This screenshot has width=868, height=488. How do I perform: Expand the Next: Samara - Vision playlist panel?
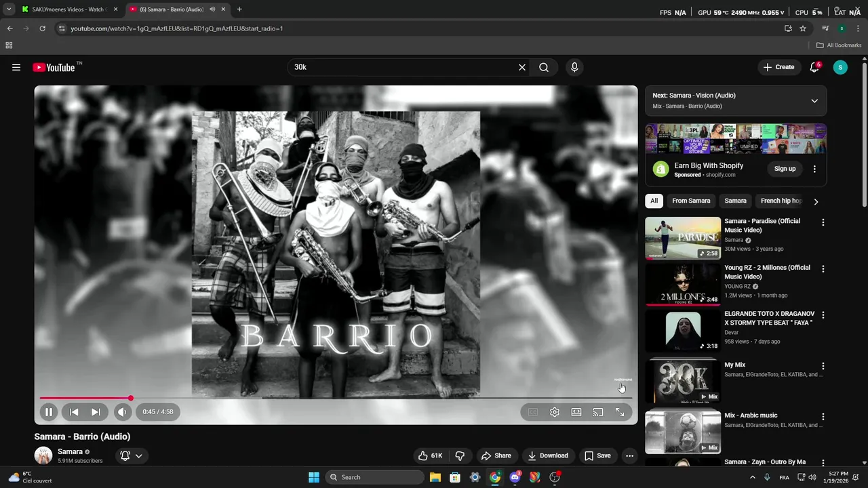point(814,101)
